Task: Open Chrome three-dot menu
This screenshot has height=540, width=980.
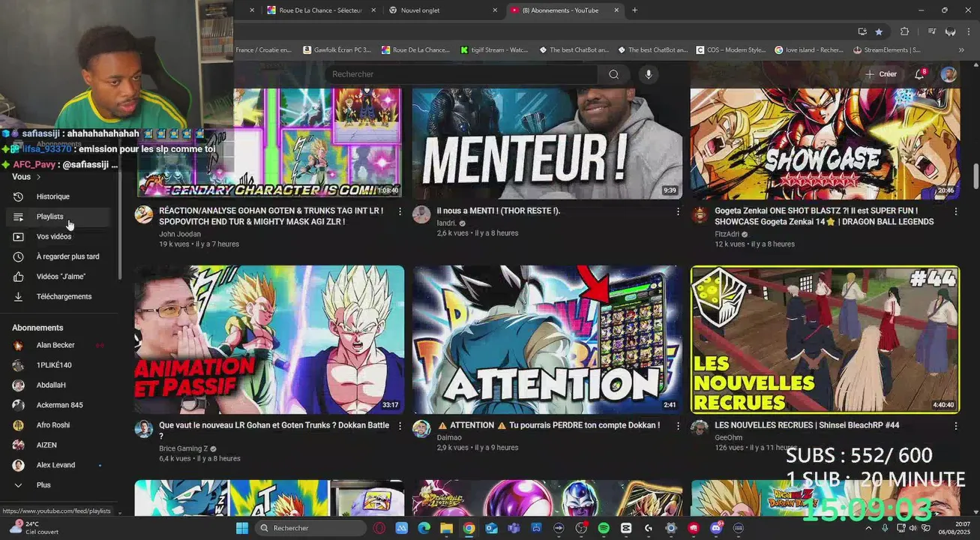Action: tap(970, 31)
